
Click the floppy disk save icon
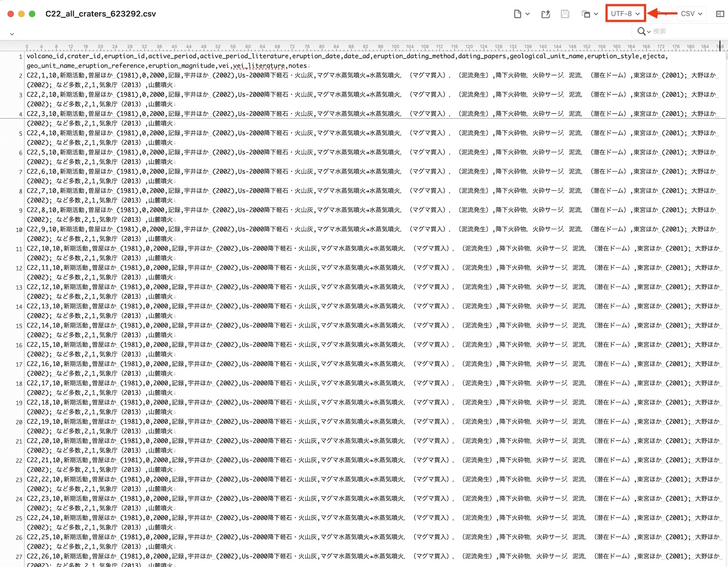565,14
